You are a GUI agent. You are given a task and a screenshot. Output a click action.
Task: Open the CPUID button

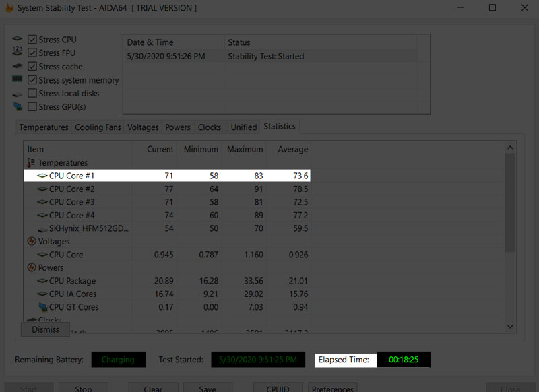(x=278, y=387)
